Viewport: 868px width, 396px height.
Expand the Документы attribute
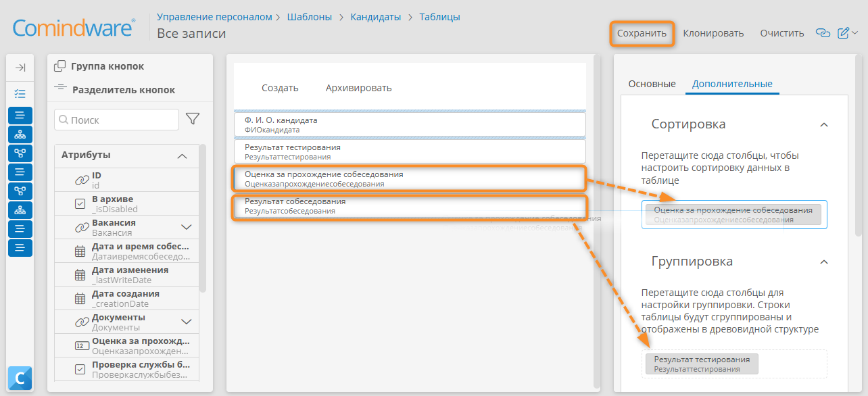[x=187, y=322]
